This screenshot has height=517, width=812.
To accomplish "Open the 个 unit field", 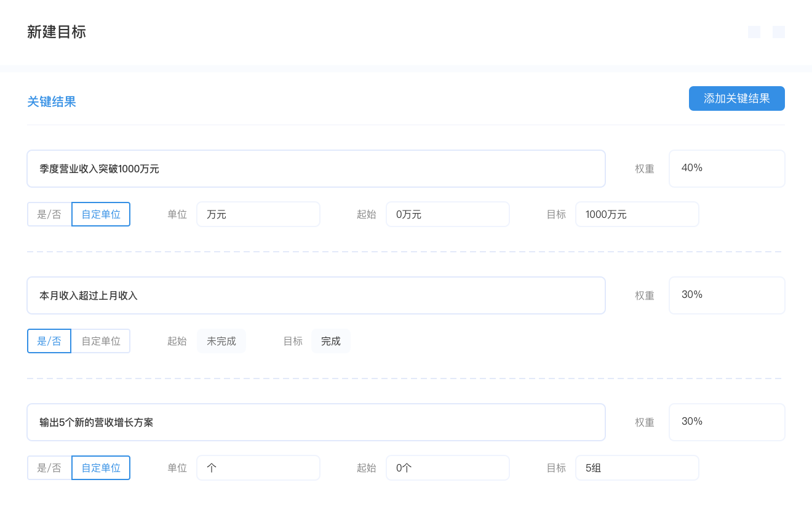I will pyautogui.click(x=258, y=468).
